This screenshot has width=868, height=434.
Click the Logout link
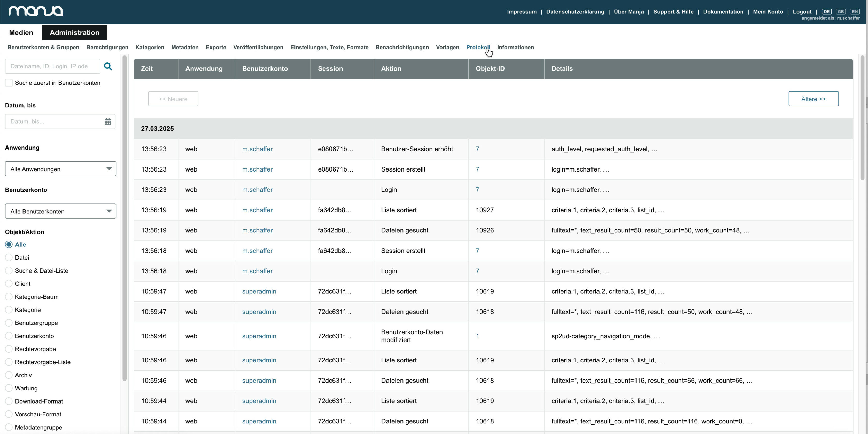[802, 11]
